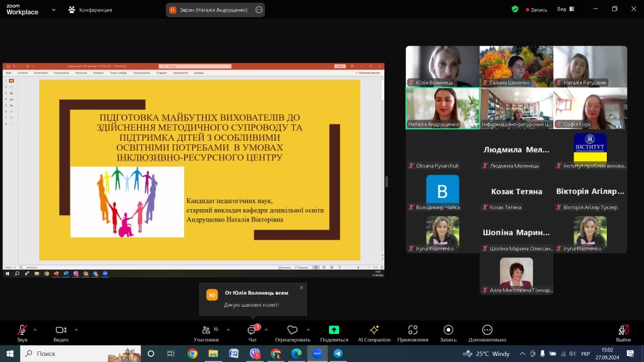Close the chat notification from Юлія Волинець
Image resolution: width=644 pixels, height=362 pixels.
tap(301, 288)
